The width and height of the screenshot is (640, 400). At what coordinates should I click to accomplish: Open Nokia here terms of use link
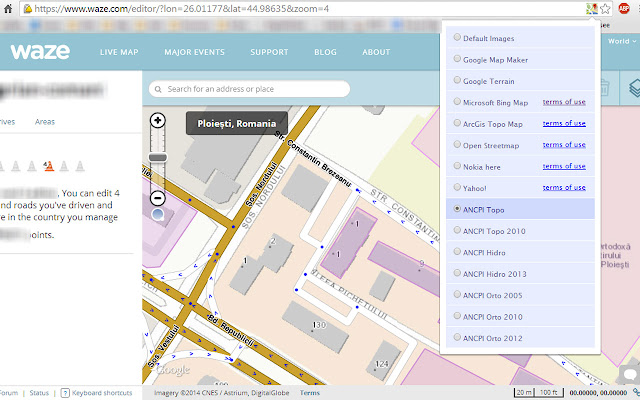tap(564, 166)
